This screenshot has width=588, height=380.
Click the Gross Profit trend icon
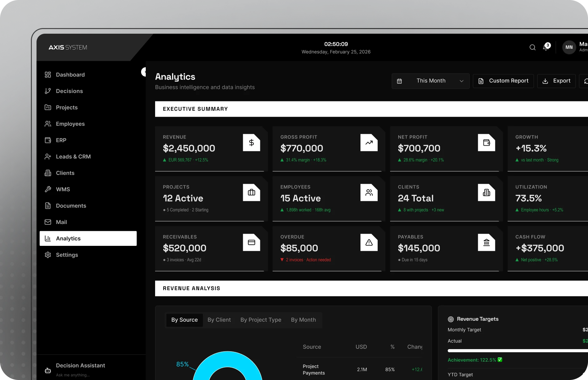[369, 143]
